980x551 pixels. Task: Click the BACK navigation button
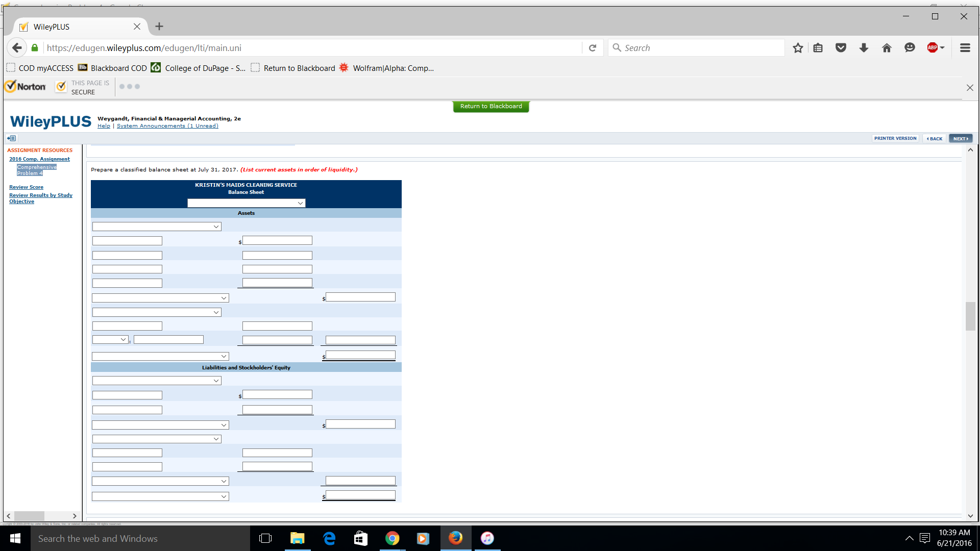tap(935, 138)
